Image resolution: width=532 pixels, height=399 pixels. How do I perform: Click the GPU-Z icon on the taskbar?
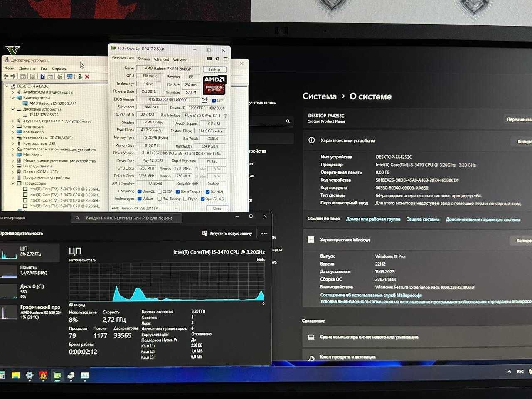pos(57,375)
